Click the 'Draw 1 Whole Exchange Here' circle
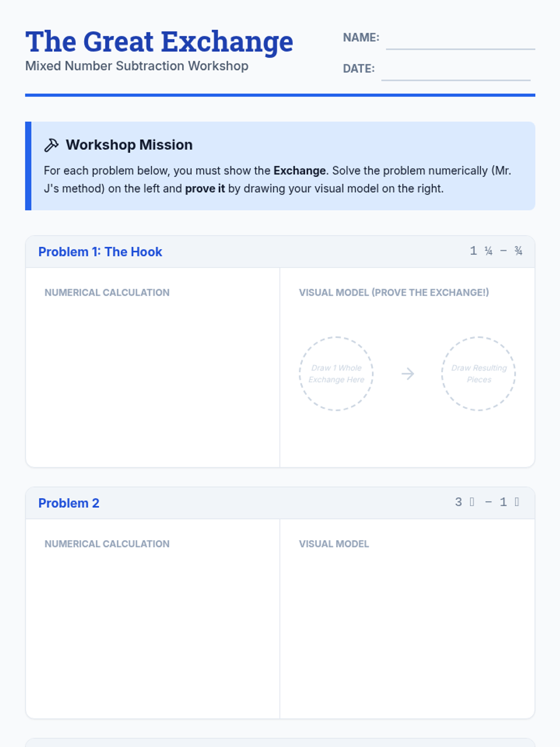Image resolution: width=560 pixels, height=747 pixels. [336, 373]
